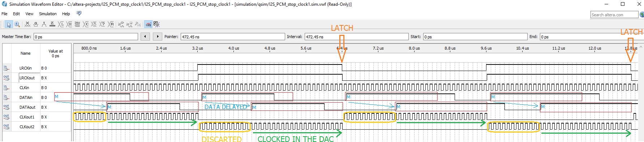The width and height of the screenshot is (644, 142).
Task: Click the DATAin input pin icon
Action: tap(6, 97)
